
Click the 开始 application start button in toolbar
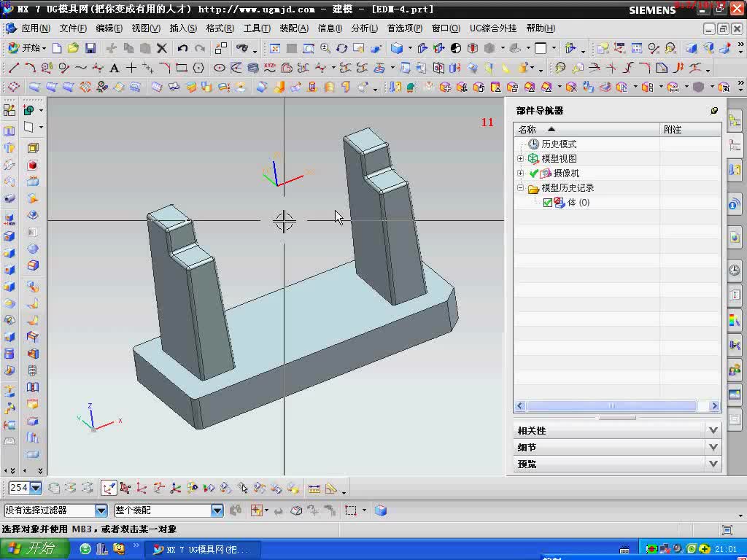27,48
